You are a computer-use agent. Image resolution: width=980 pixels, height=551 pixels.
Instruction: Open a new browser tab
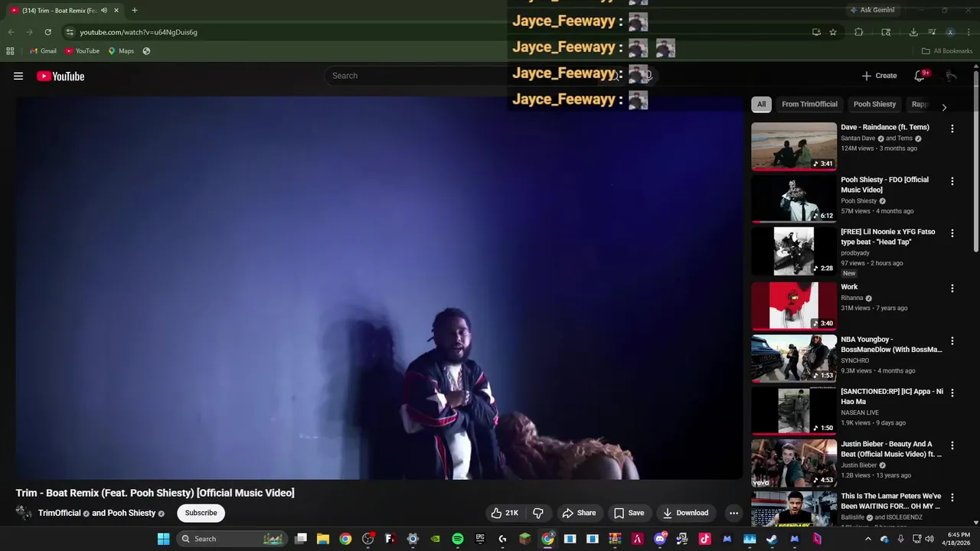click(135, 11)
